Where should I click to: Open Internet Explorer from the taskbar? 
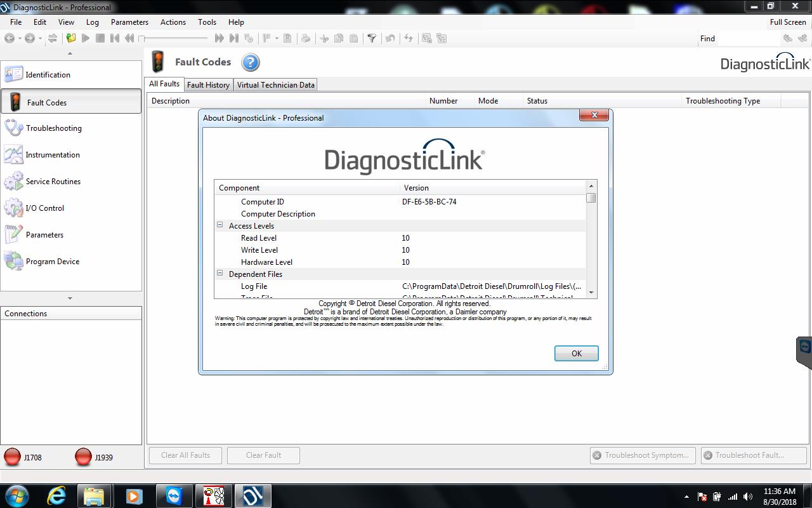click(x=56, y=495)
